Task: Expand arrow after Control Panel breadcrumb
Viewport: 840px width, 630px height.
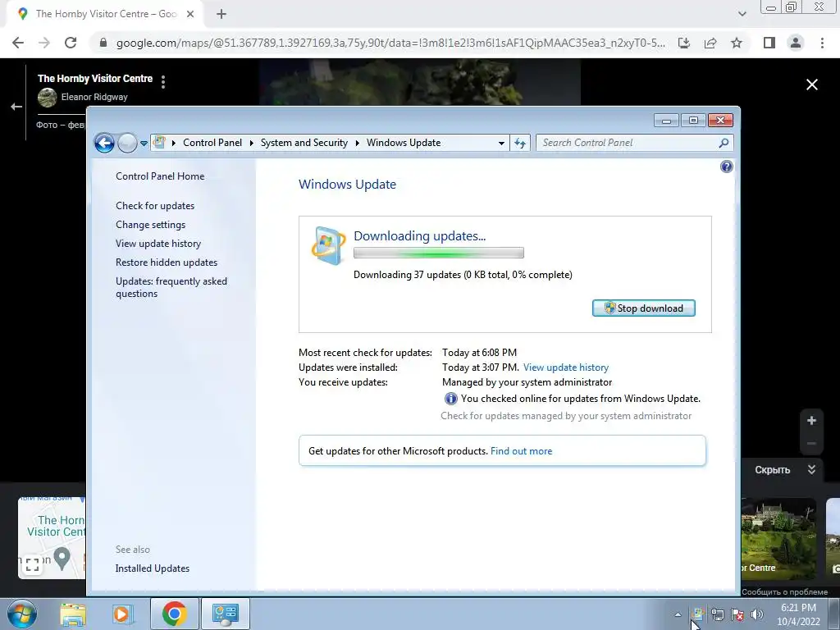Action: (x=251, y=143)
